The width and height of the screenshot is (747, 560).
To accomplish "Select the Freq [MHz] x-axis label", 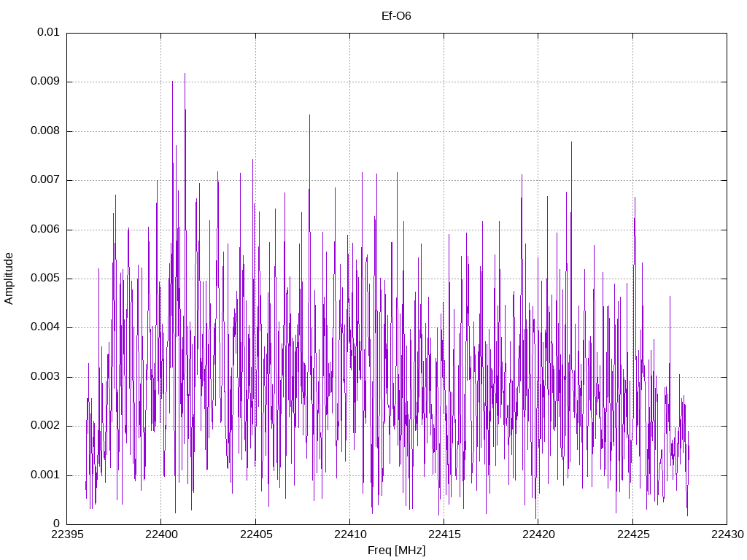I will (396, 551).
